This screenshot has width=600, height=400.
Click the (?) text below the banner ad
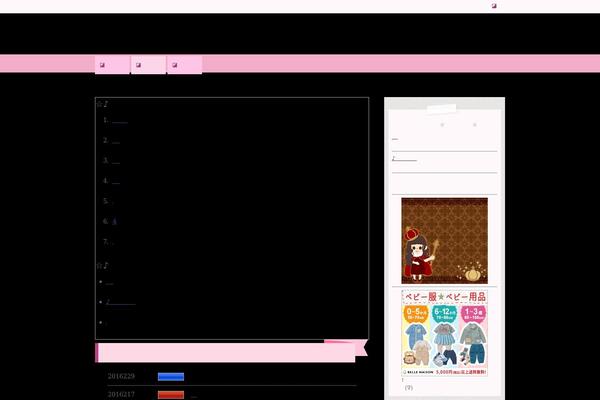click(409, 388)
